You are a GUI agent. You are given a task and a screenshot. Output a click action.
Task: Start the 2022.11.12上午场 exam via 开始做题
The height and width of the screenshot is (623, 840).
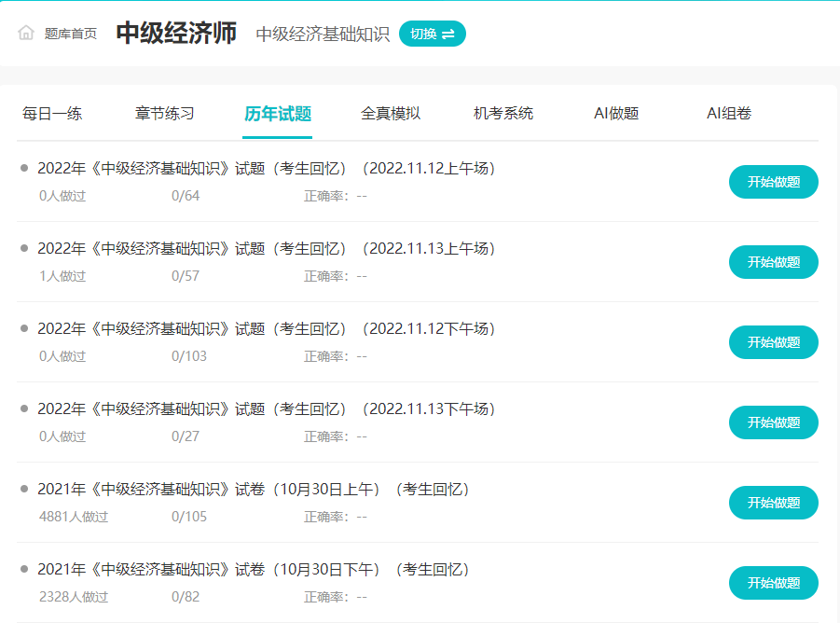773,182
